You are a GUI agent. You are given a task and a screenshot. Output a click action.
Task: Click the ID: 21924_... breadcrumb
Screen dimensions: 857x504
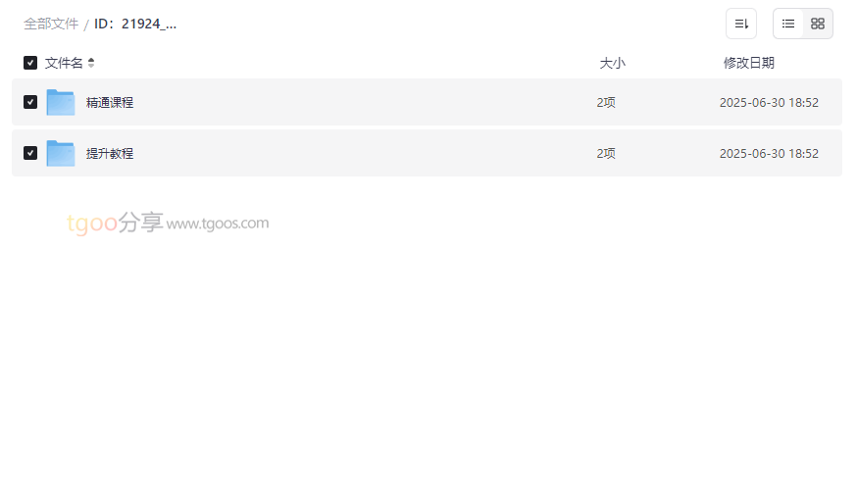pos(135,24)
